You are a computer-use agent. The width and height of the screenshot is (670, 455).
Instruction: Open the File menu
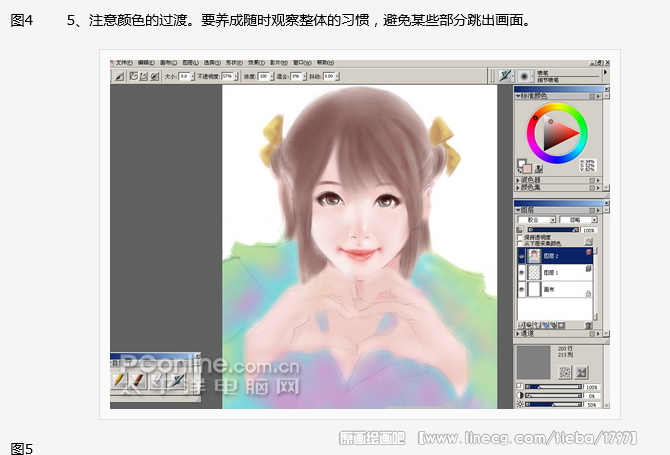pos(124,63)
